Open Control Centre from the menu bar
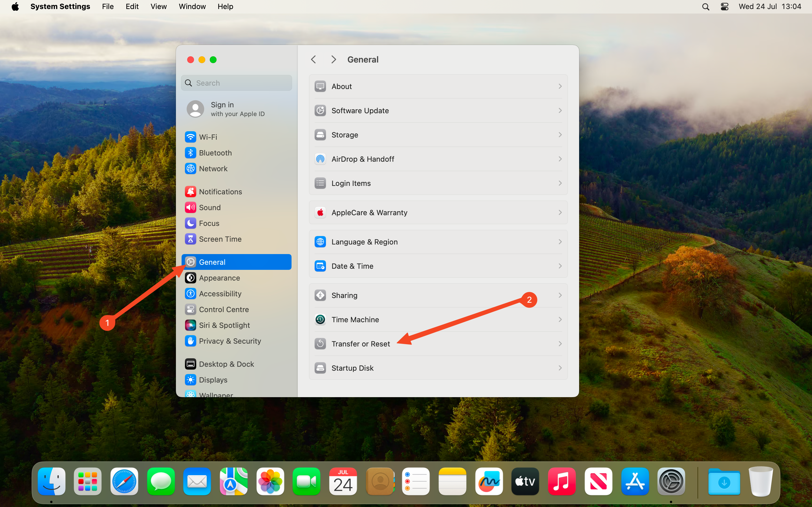Image resolution: width=812 pixels, height=507 pixels. coord(724,6)
